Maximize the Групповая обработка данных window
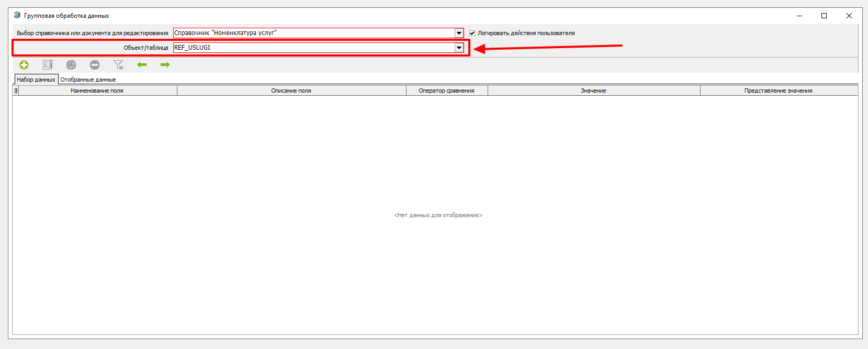868x349 pixels. 824,16
